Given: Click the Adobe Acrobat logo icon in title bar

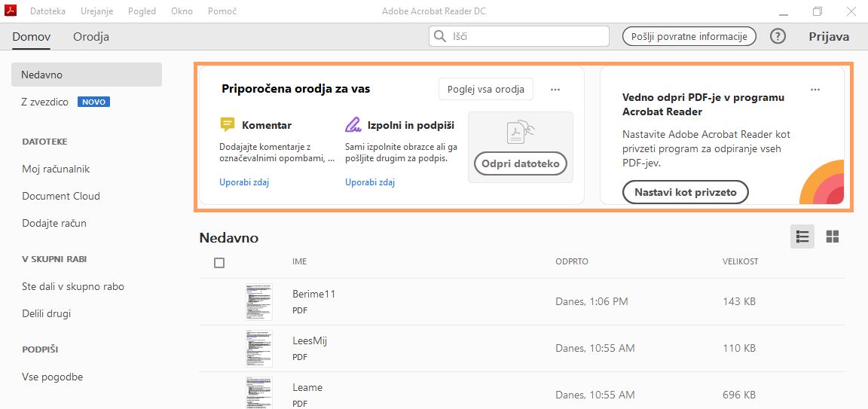Looking at the screenshot, I should point(11,11).
